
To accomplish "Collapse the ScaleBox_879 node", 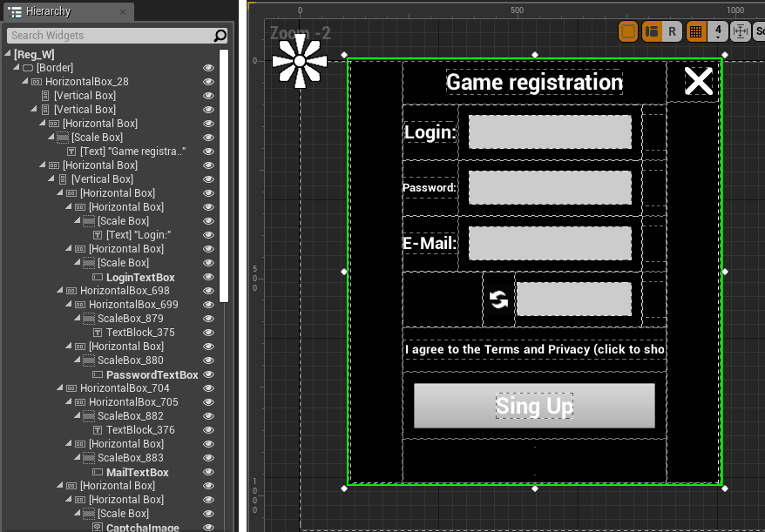I will pyautogui.click(x=77, y=318).
